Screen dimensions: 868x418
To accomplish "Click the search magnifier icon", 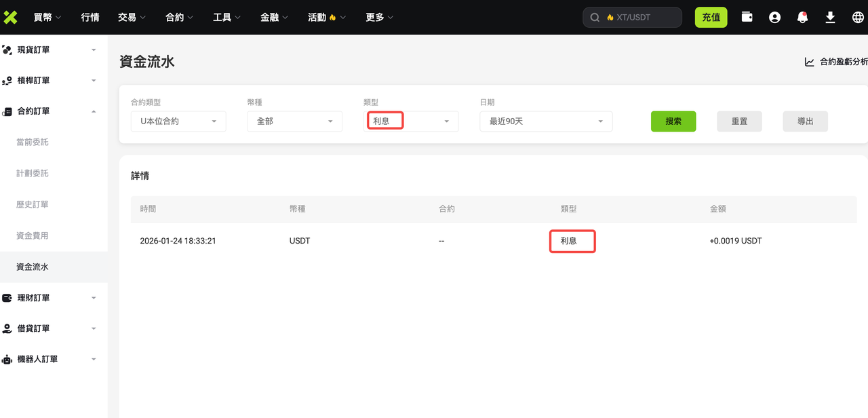I will (595, 18).
